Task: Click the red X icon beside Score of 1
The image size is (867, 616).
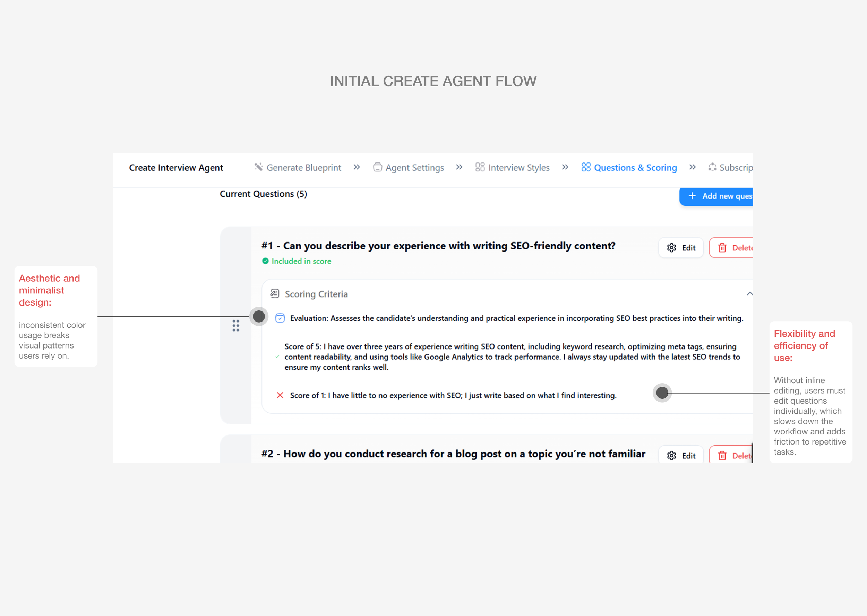Action: (x=280, y=395)
